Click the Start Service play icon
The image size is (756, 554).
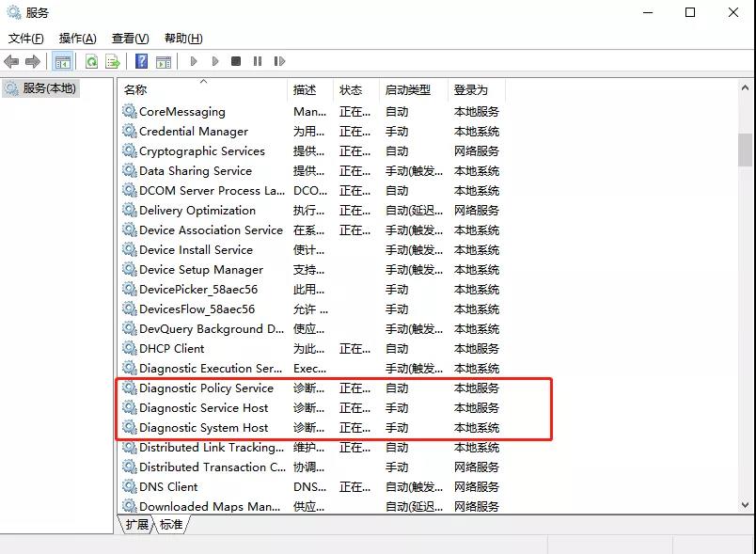pyautogui.click(x=194, y=61)
